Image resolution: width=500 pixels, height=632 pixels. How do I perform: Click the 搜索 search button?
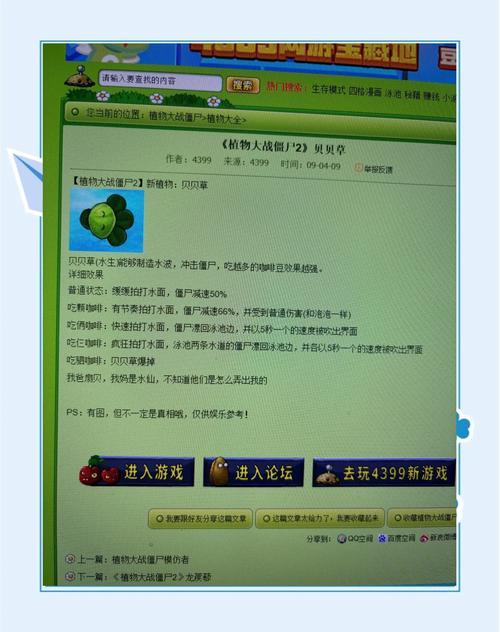tap(243, 85)
